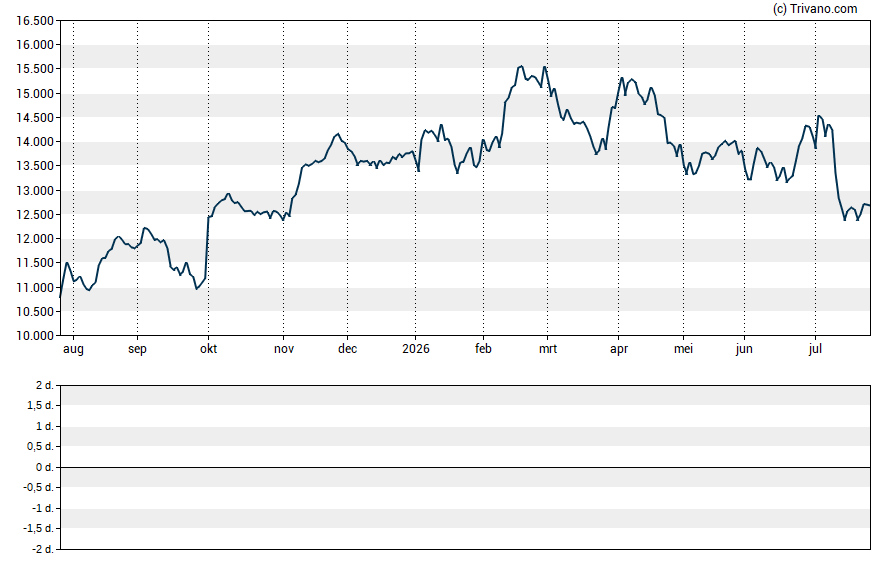Click the nov month label
This screenshot has height=565, width=888.
tap(284, 349)
